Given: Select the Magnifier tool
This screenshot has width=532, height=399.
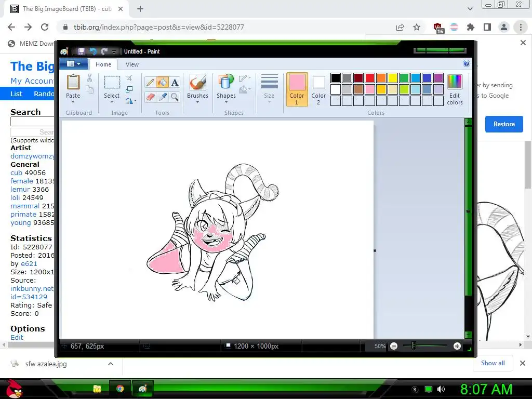Looking at the screenshot, I should [x=175, y=97].
